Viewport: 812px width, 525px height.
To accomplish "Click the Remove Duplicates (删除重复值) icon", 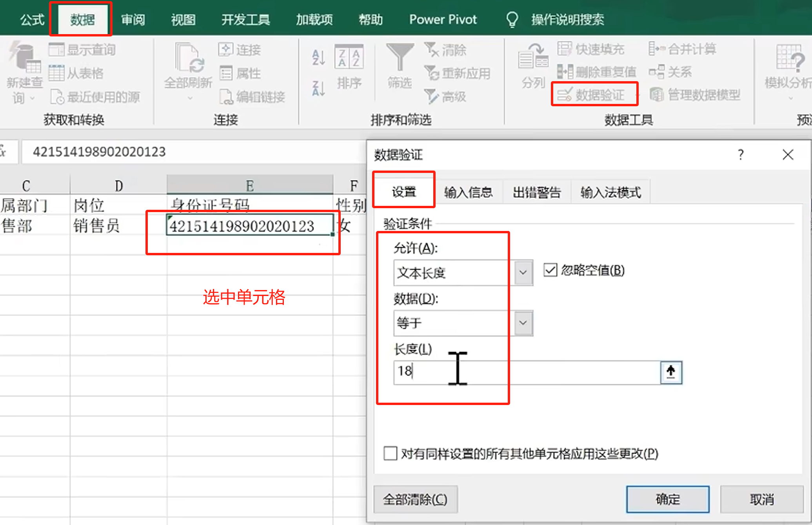I will (565, 72).
